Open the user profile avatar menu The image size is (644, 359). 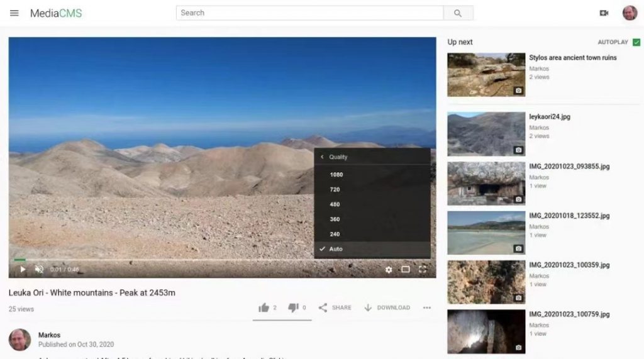pyautogui.click(x=630, y=13)
